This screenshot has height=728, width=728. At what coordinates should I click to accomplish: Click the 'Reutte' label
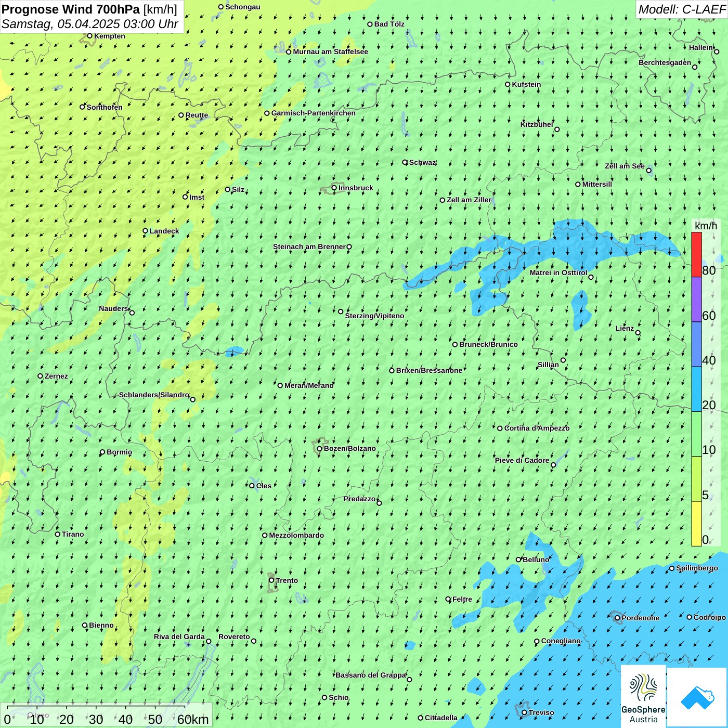coord(197,115)
